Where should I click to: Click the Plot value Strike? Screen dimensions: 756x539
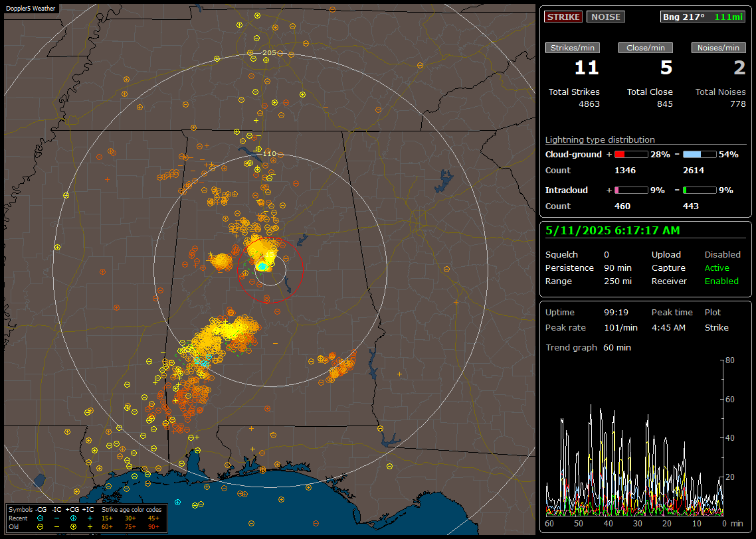click(716, 327)
